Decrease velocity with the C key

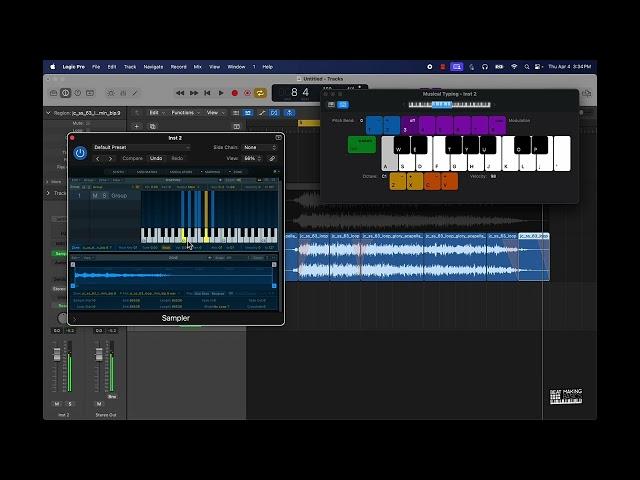432,182
